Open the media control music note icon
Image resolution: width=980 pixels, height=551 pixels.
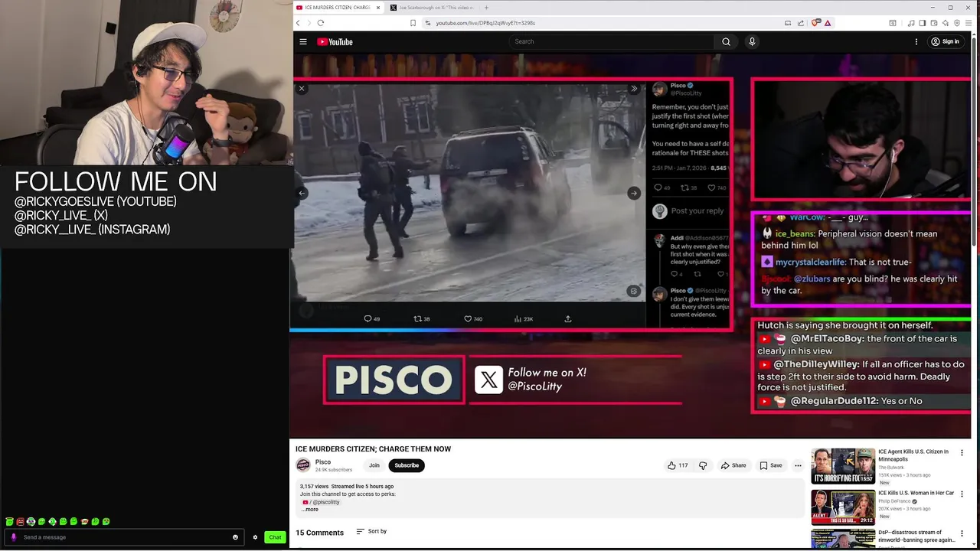[x=911, y=23]
